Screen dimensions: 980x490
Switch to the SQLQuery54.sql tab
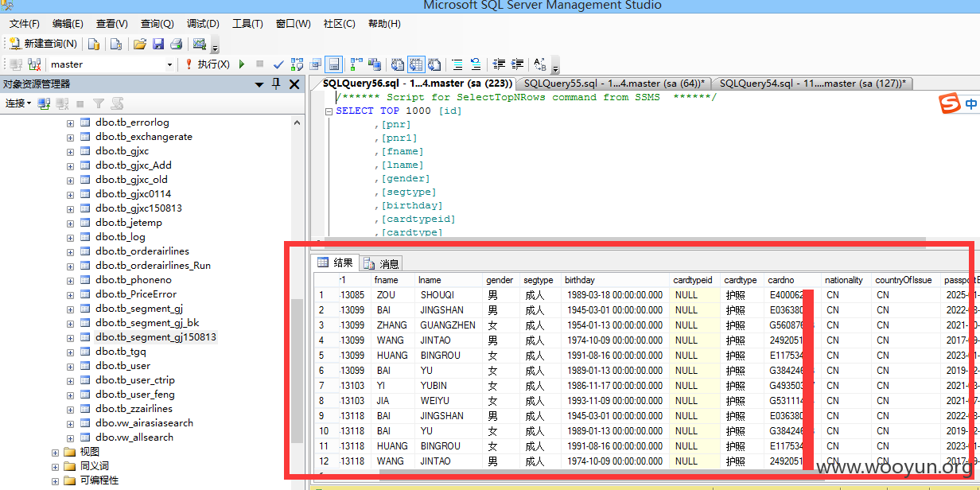811,84
